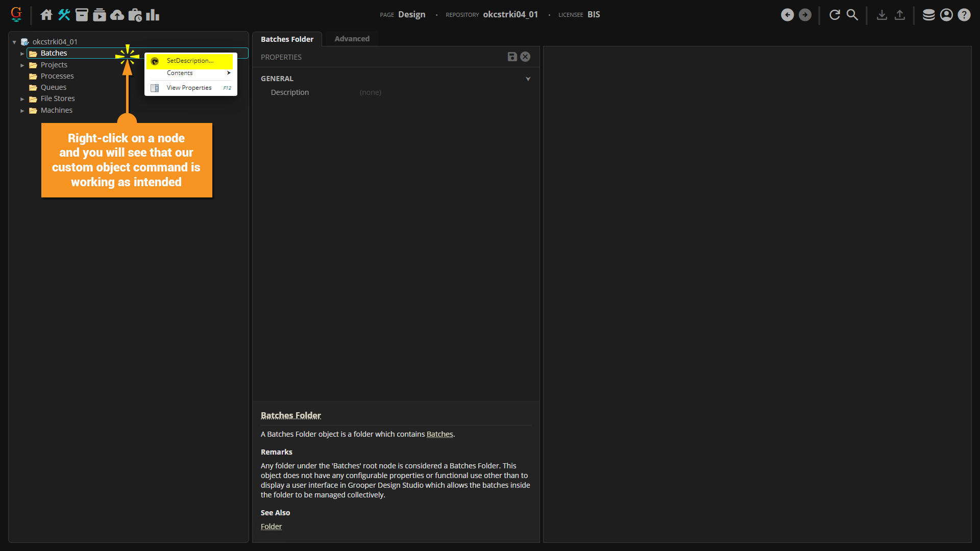Open the Folder link under See Also
980x551 pixels.
tap(271, 527)
